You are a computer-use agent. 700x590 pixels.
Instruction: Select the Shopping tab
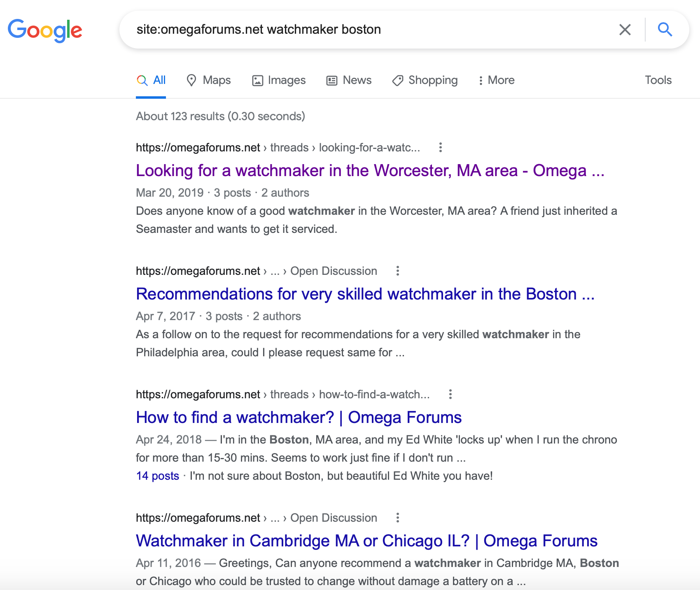coord(425,80)
